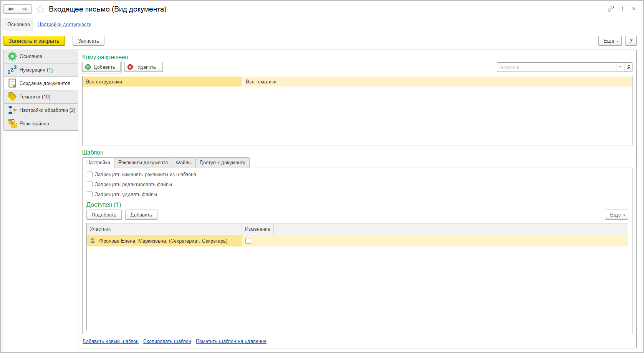The width and height of the screenshot is (644, 353).
Task: Toggle Изменение checkbox for Фролова Елена
Action: 248,241
